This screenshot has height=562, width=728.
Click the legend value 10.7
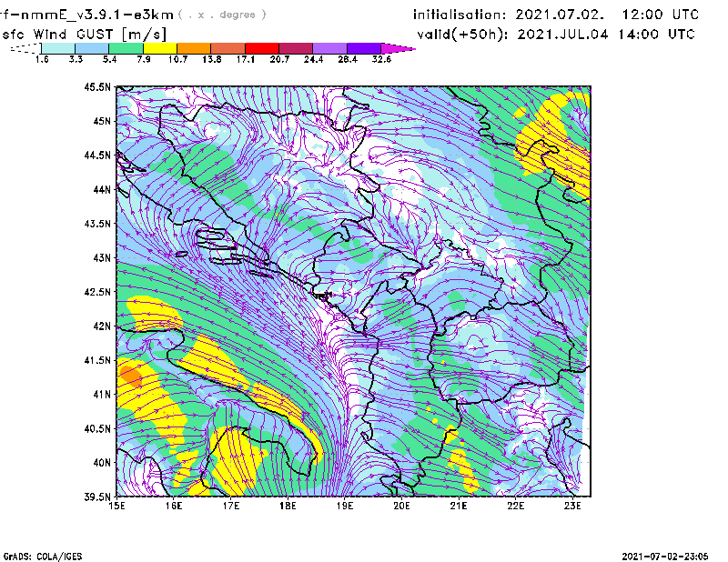(177, 59)
